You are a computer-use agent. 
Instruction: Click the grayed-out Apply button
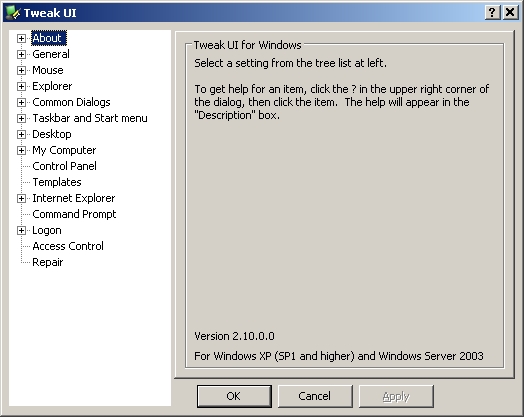(x=396, y=396)
